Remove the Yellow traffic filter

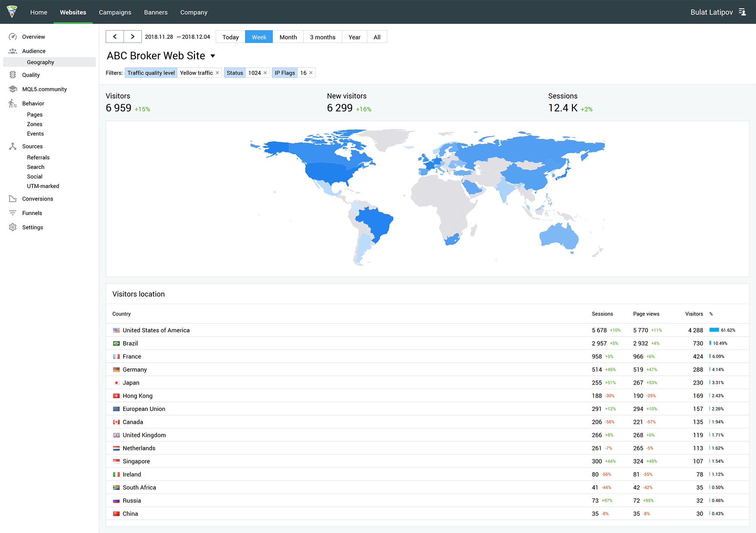coord(218,73)
